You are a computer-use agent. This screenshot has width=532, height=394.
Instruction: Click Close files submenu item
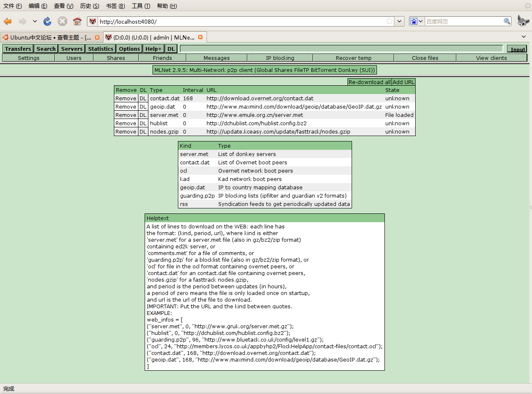(x=425, y=58)
